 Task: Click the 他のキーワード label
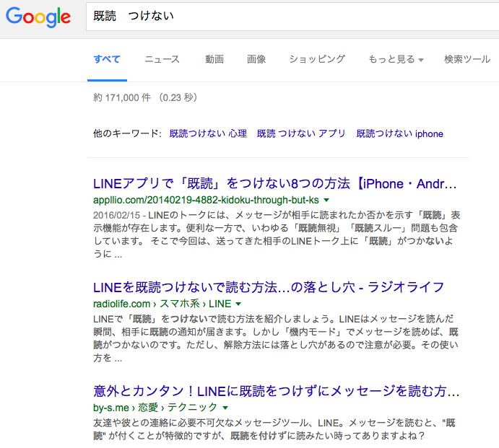[127, 133]
